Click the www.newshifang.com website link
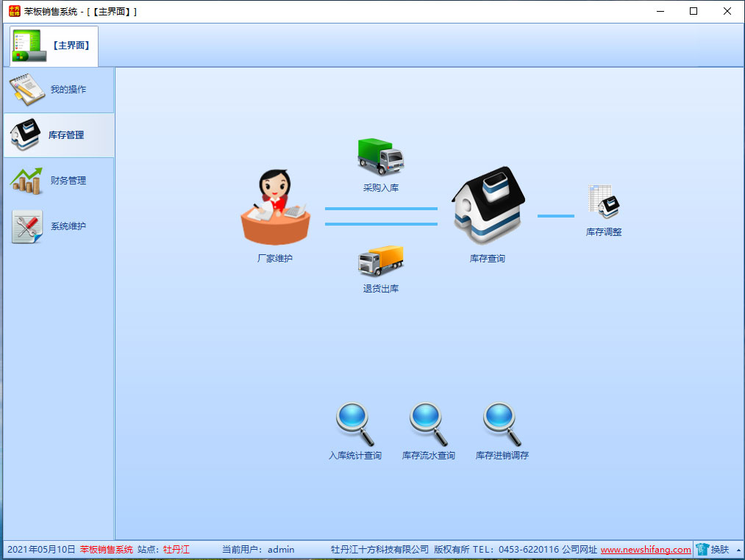 click(646, 550)
